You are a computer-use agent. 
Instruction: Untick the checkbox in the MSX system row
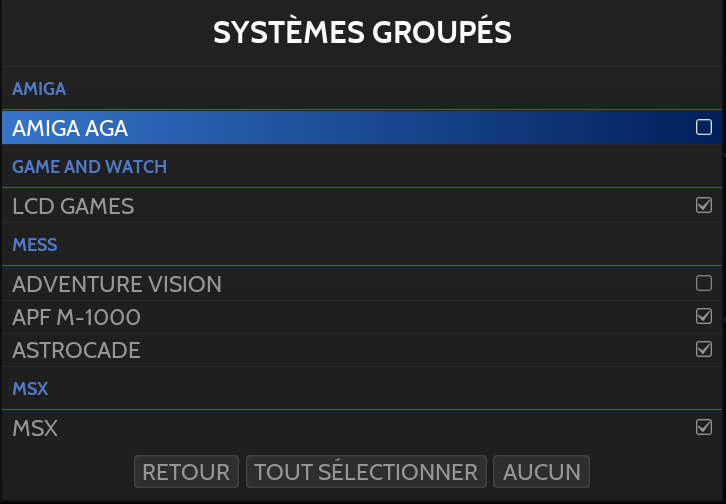tap(703, 428)
